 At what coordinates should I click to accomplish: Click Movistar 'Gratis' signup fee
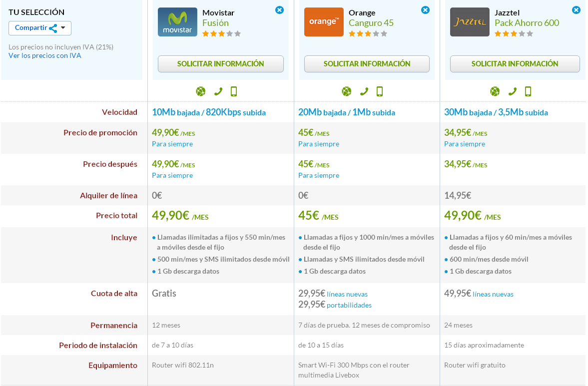(x=164, y=294)
